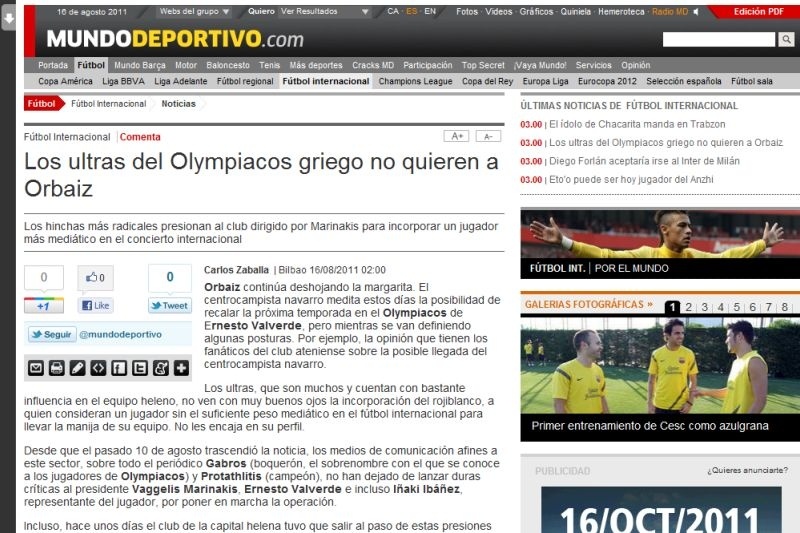Share via the black Twitter icon
800x533 pixels.
click(140, 368)
